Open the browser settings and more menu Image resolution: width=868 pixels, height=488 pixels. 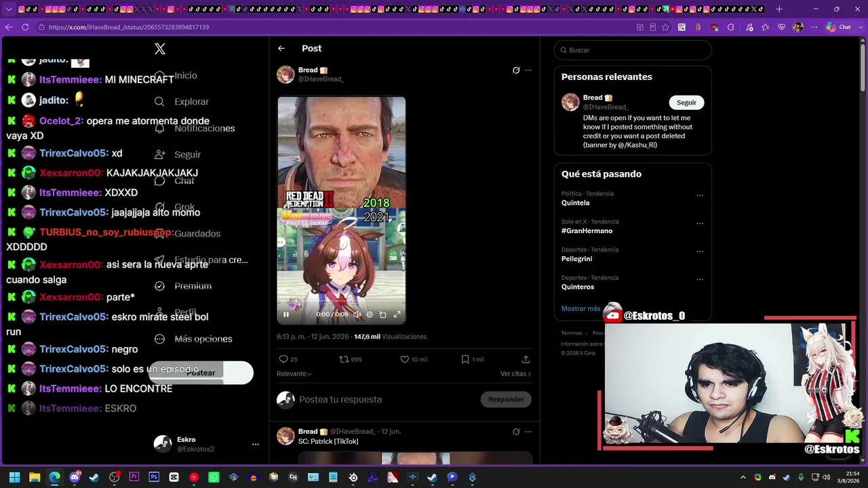pyautogui.click(x=814, y=27)
